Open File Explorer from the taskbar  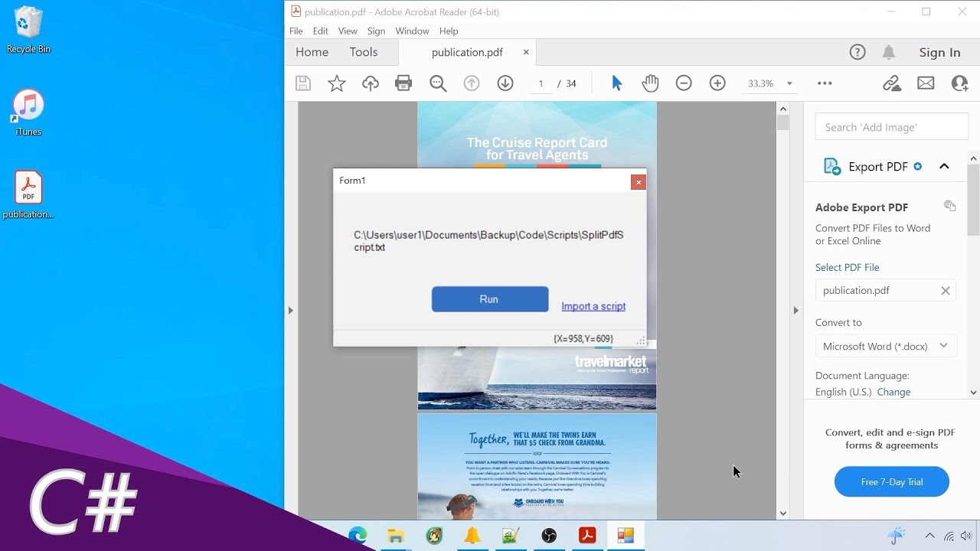[396, 536]
